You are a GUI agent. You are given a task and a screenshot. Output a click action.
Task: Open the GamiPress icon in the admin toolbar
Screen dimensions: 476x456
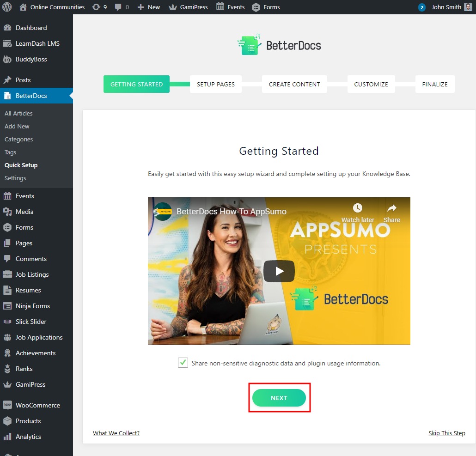[x=173, y=7]
